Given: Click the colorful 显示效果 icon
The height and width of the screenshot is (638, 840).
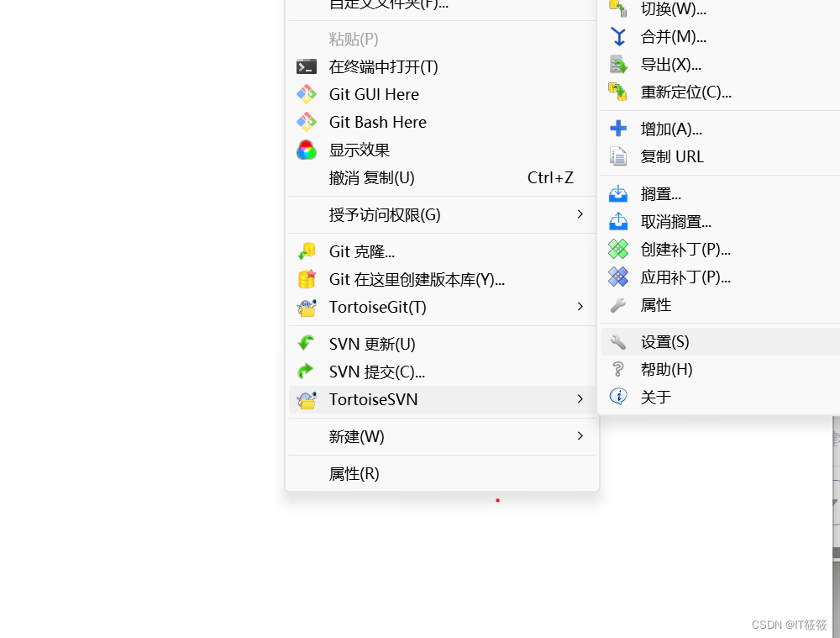Looking at the screenshot, I should [x=307, y=150].
